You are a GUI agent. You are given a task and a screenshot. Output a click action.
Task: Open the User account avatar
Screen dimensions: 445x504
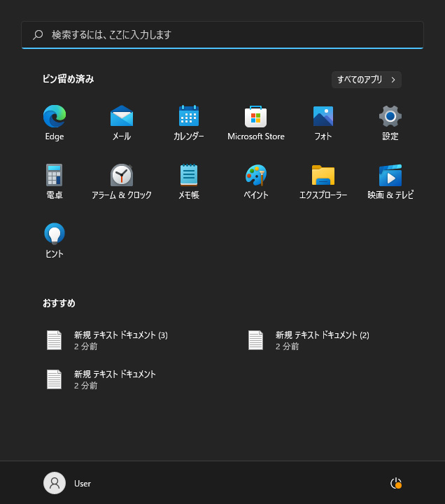pyautogui.click(x=55, y=483)
